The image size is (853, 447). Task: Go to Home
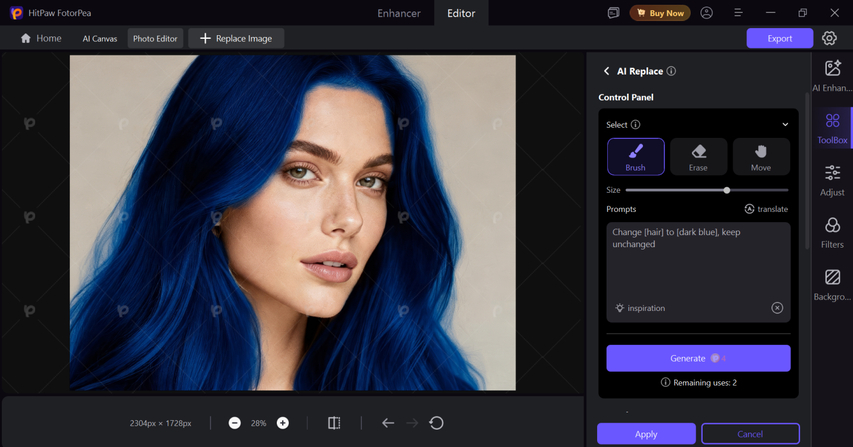pos(41,38)
